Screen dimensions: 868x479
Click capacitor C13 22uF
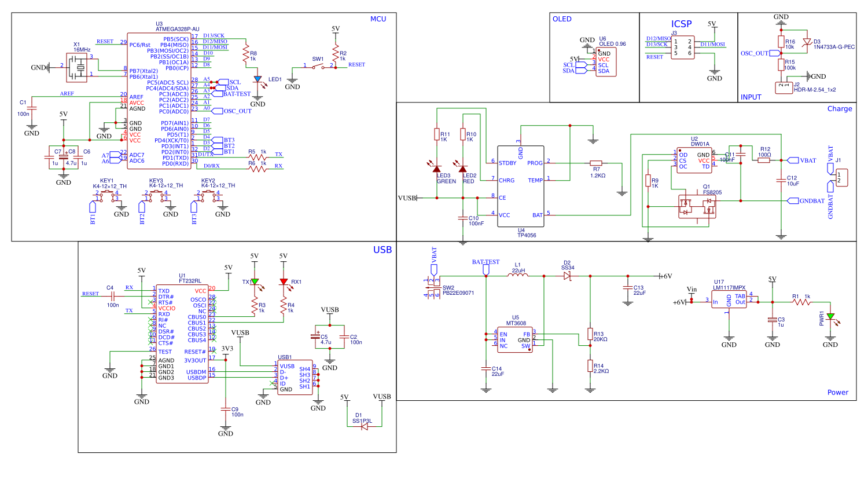point(628,288)
